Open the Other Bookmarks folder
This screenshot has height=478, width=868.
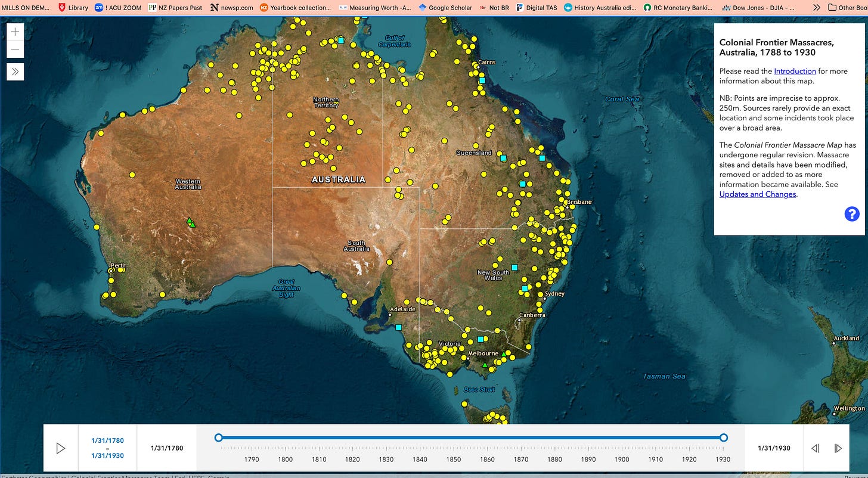(849, 8)
